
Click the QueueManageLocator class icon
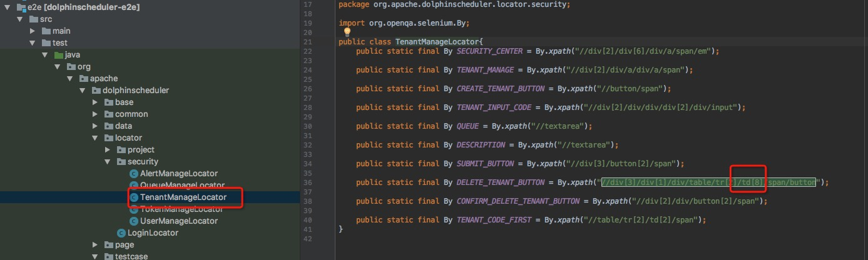133,185
